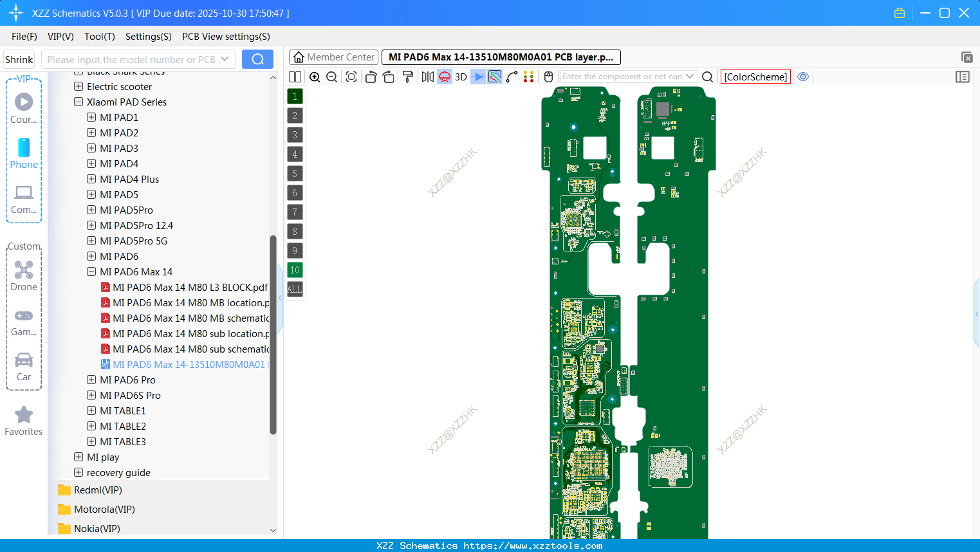This screenshot has width=980, height=552.
Task: Select the Zoom Out tool
Action: point(331,77)
